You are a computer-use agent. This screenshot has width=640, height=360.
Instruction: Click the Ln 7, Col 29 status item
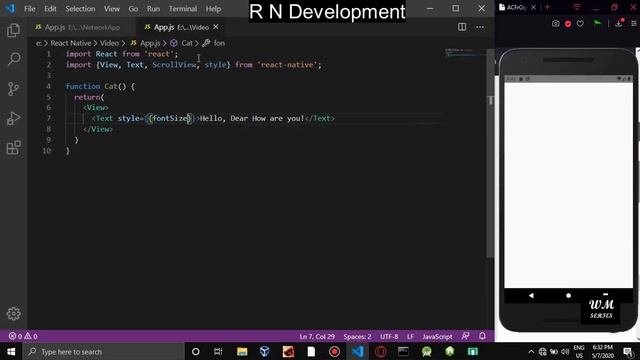tap(317, 336)
